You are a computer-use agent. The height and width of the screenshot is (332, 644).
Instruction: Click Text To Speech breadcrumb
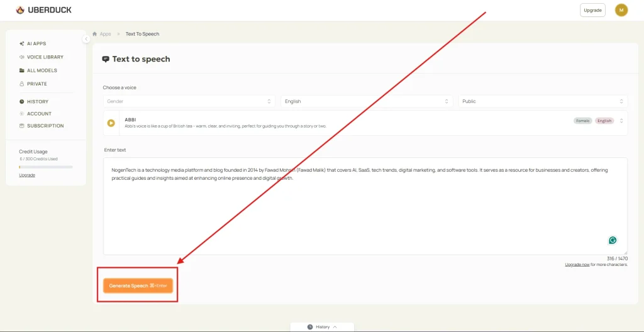[x=143, y=34]
